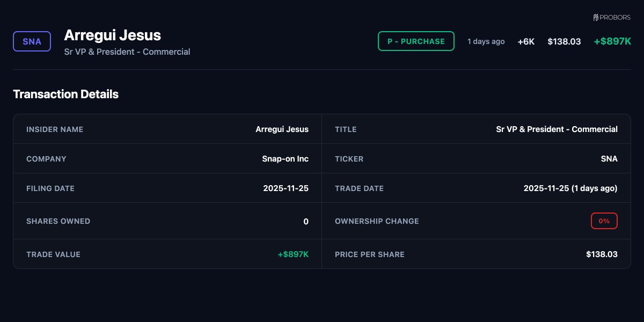Open the Arregui Jesus header name

(112, 35)
